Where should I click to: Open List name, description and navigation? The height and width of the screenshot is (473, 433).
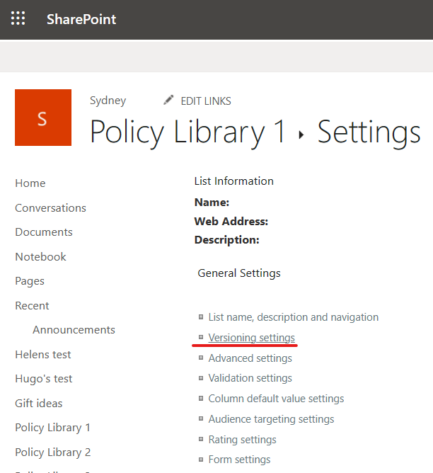(x=293, y=317)
